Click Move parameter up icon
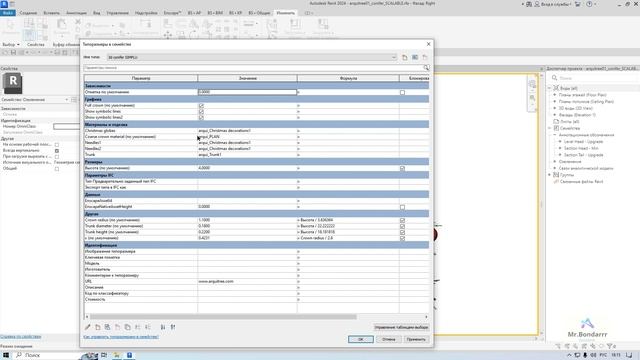 pyautogui.click(x=138, y=327)
